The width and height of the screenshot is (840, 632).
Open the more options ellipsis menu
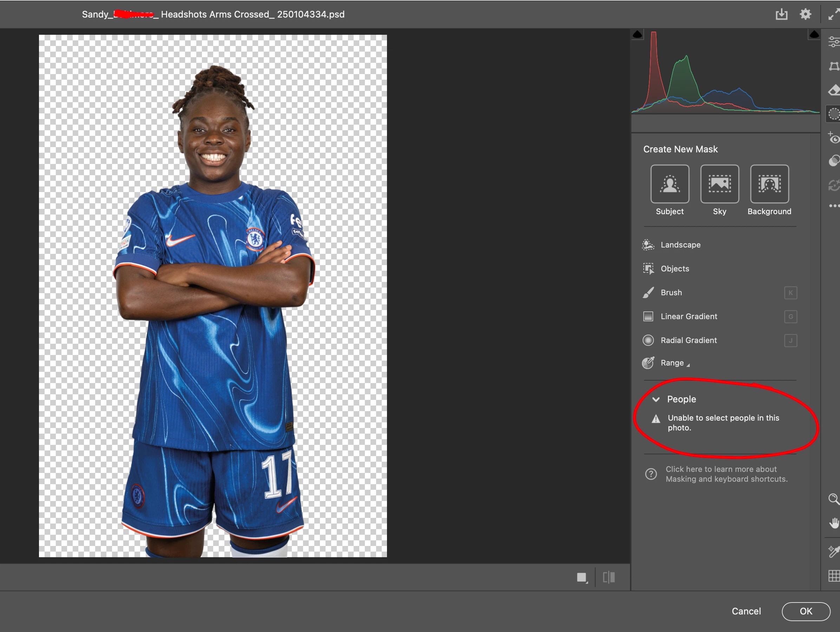point(834,206)
